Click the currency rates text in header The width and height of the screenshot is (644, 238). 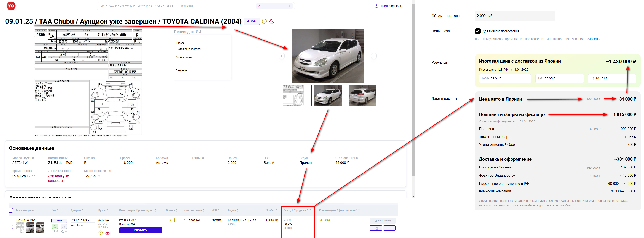pyautogui.click(x=138, y=6)
